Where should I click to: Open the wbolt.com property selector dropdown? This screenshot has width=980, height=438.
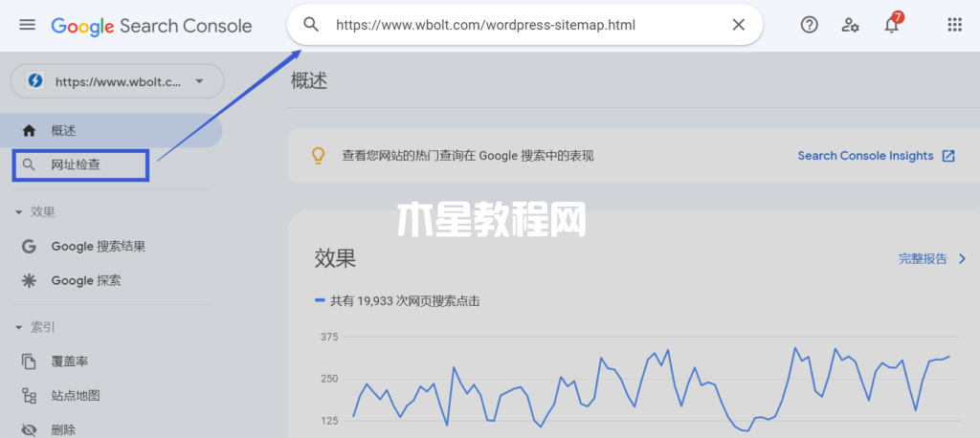118,81
